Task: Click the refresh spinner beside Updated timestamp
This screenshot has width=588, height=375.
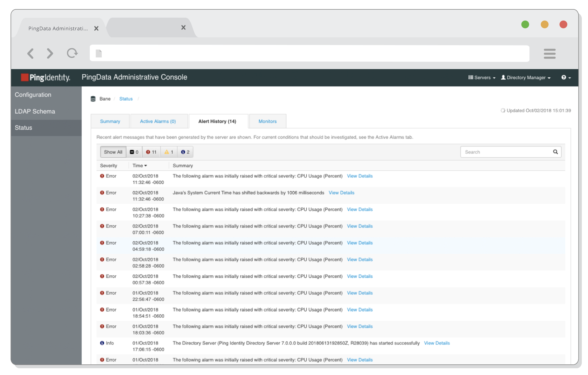Action: click(x=503, y=111)
